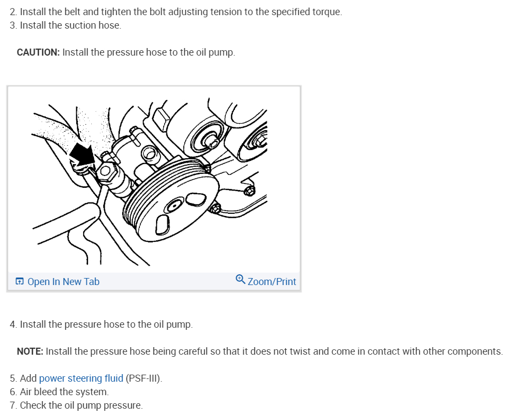Click the mounting bolt right of the pulley
This screenshot has width=517, height=420.
(250, 191)
